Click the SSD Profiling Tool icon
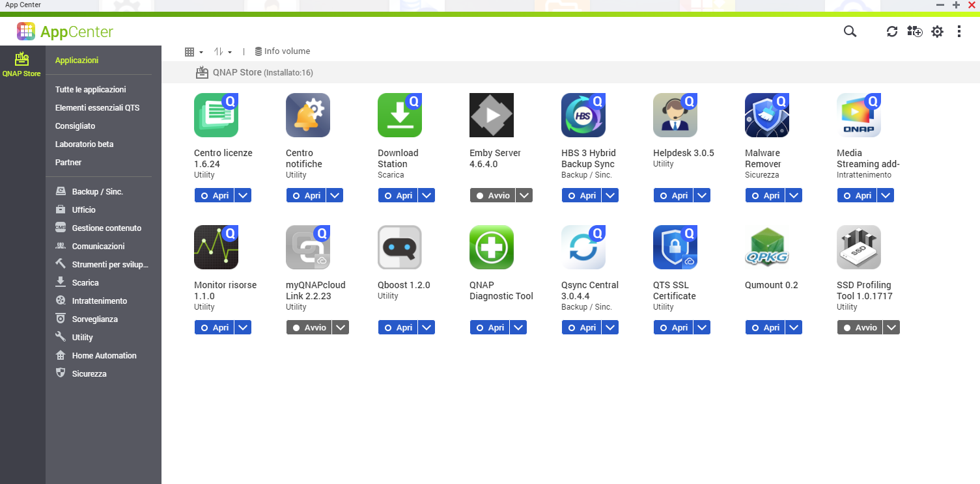Image resolution: width=980 pixels, height=484 pixels. (859, 247)
